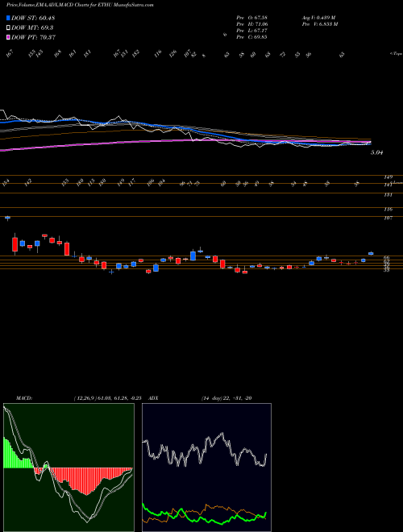Viewport: 403px width, 532px height.
Task: Click the white DOW MT legend swatch
Action: tap(8, 28)
